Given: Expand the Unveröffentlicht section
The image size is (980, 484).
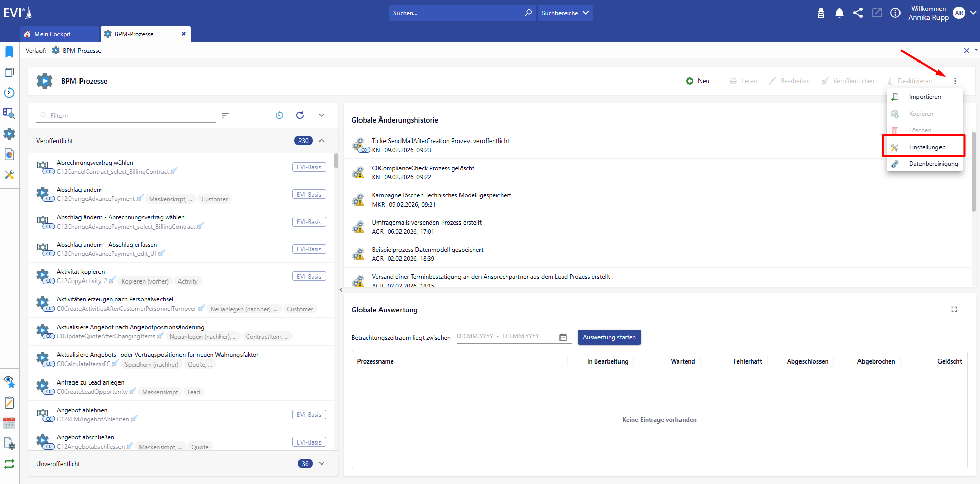Looking at the screenshot, I should coord(322,463).
